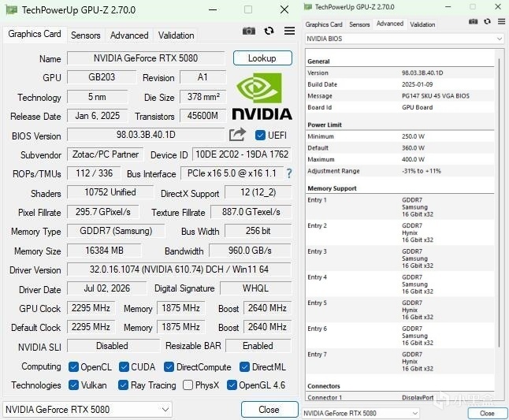Toggle the PhysX checkbox
Viewport: 509px width, 420px height.
click(x=188, y=385)
